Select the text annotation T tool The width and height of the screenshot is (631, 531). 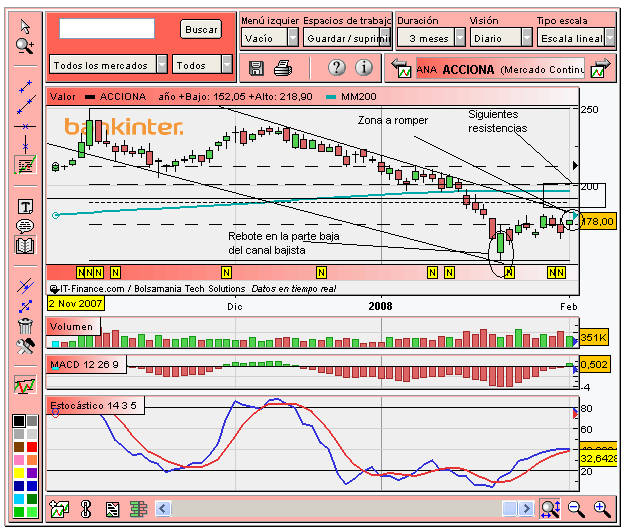pyautogui.click(x=25, y=207)
